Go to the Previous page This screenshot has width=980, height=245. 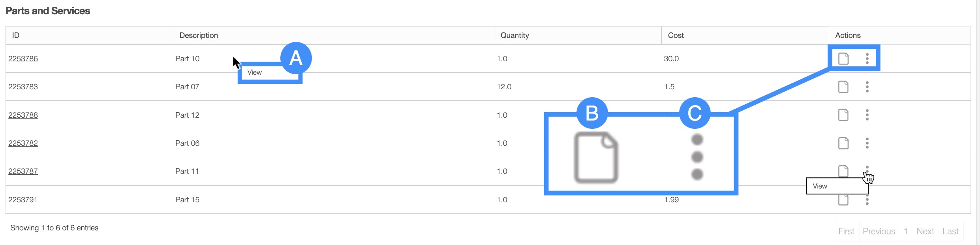click(879, 231)
